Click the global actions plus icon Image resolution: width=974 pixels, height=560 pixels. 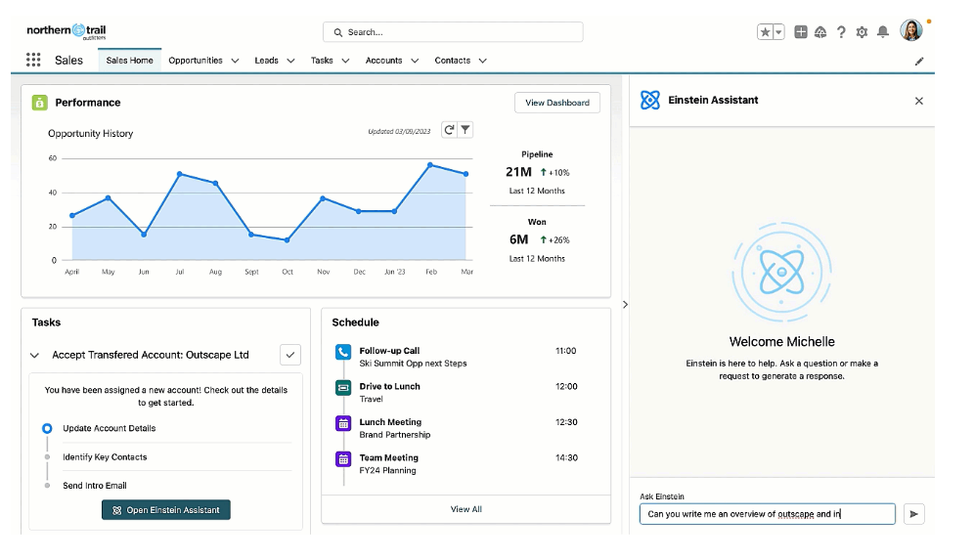[801, 31]
